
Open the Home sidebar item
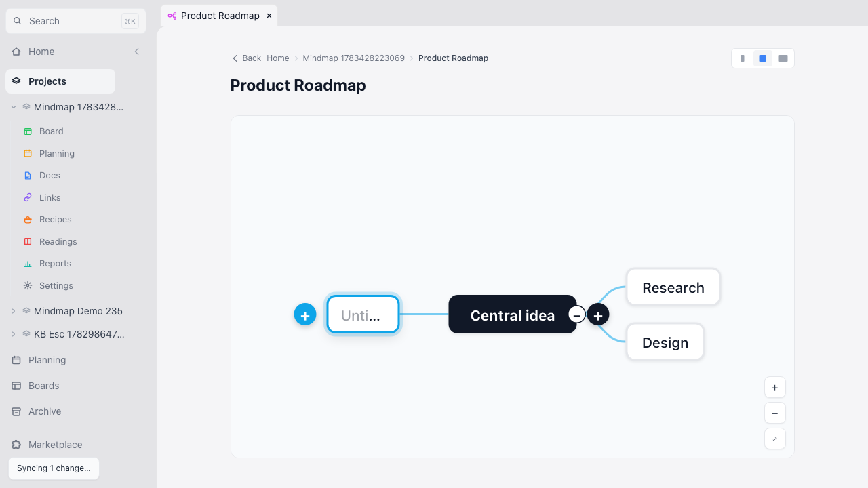(41, 52)
